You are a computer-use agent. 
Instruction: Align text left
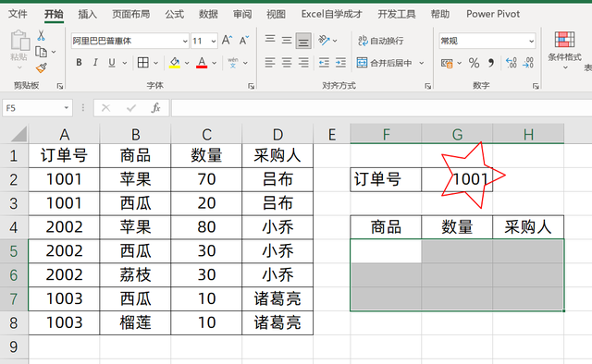[270, 62]
